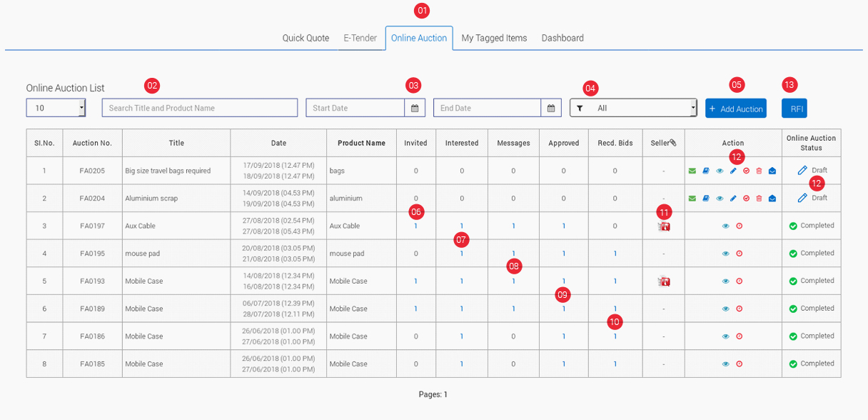This screenshot has width=868, height=420.
Task: View auction FA0197 via its eye icon
Action: 726,226
